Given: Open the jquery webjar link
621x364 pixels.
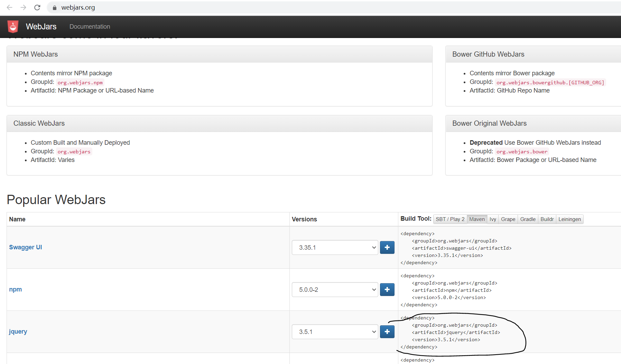Looking at the screenshot, I should pyautogui.click(x=18, y=332).
